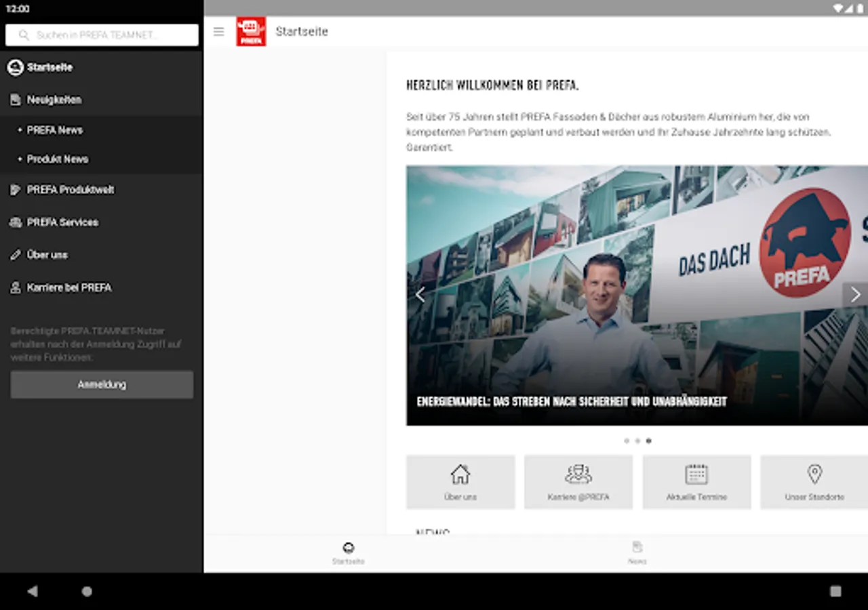
Task: Select the first carousel dot
Action: (627, 441)
